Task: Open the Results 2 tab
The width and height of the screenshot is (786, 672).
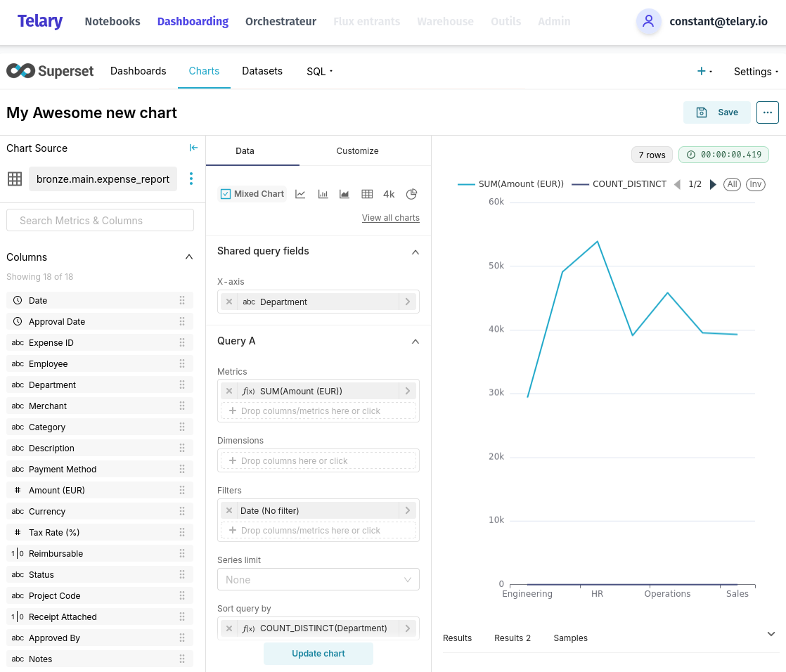Action: (513, 638)
